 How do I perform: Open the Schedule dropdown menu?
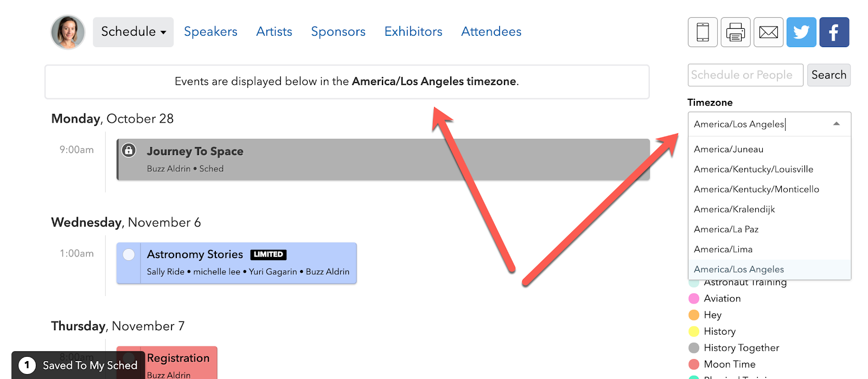(133, 32)
